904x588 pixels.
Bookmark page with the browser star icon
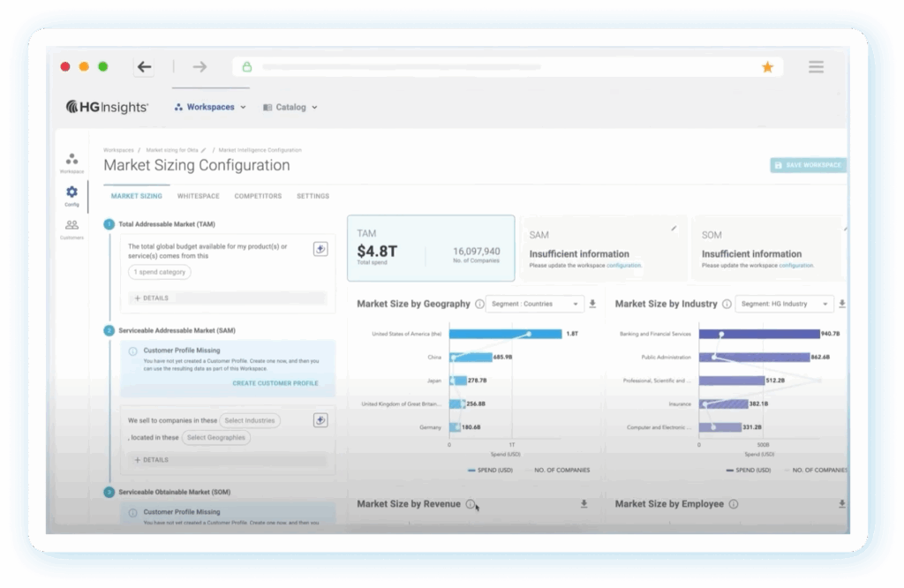[x=767, y=67]
